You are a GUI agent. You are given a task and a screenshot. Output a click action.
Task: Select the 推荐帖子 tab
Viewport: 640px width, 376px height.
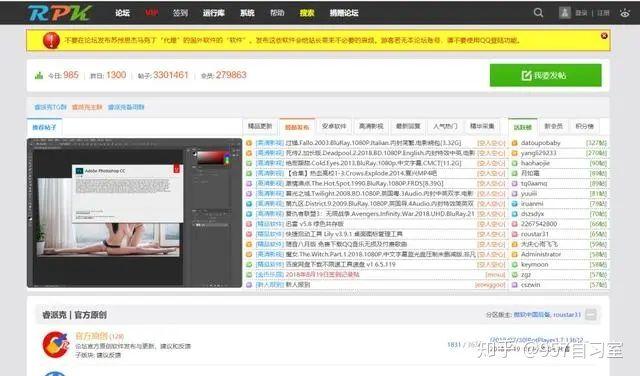point(44,127)
